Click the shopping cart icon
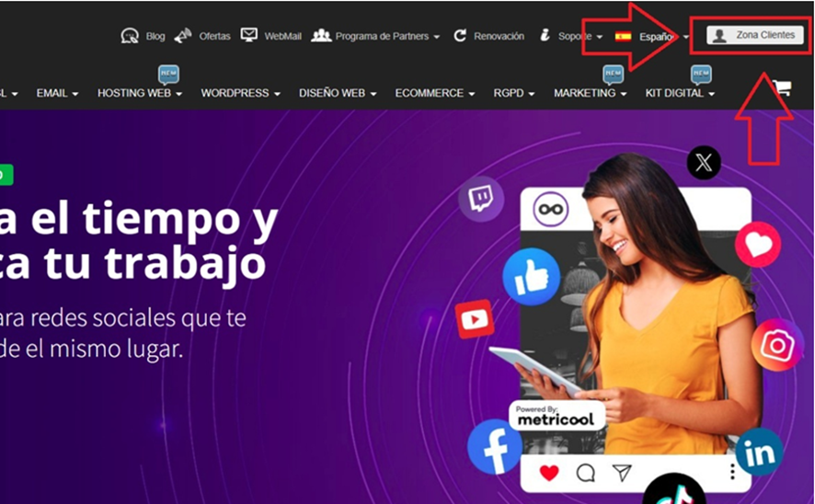815x504 pixels. pos(782,88)
